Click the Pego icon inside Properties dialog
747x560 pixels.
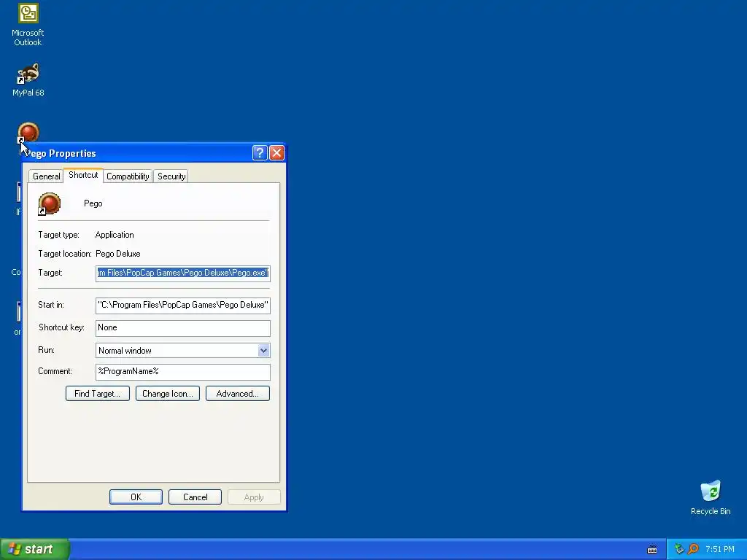tap(49, 204)
